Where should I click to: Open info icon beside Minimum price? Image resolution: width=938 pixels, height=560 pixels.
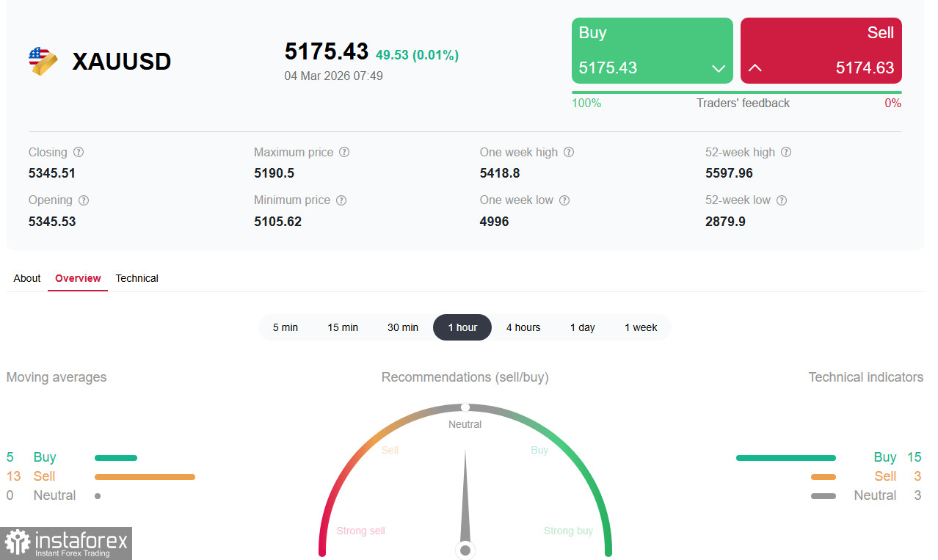(341, 200)
